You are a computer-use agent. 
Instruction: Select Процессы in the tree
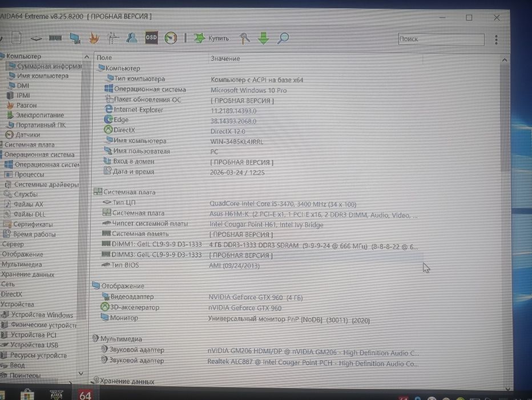coord(25,174)
